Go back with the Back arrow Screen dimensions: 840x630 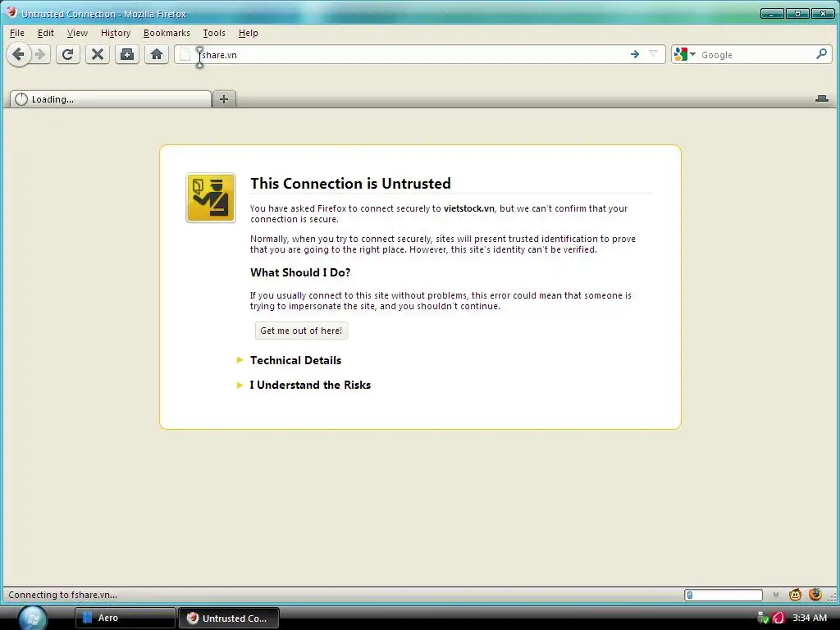click(19, 55)
